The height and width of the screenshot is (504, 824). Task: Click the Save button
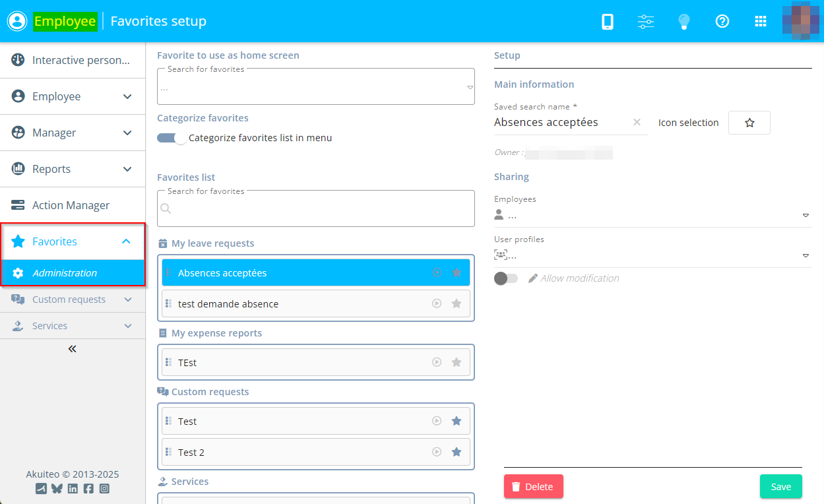780,487
